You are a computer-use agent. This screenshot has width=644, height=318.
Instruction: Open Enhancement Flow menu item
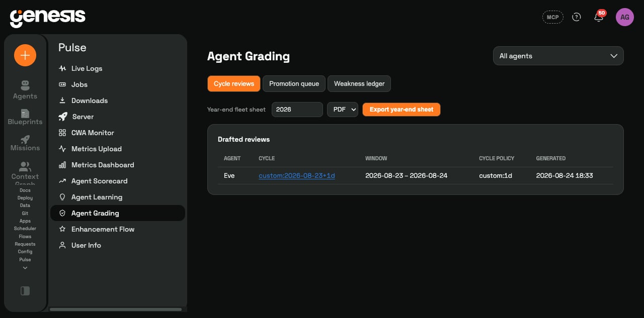pos(118,229)
